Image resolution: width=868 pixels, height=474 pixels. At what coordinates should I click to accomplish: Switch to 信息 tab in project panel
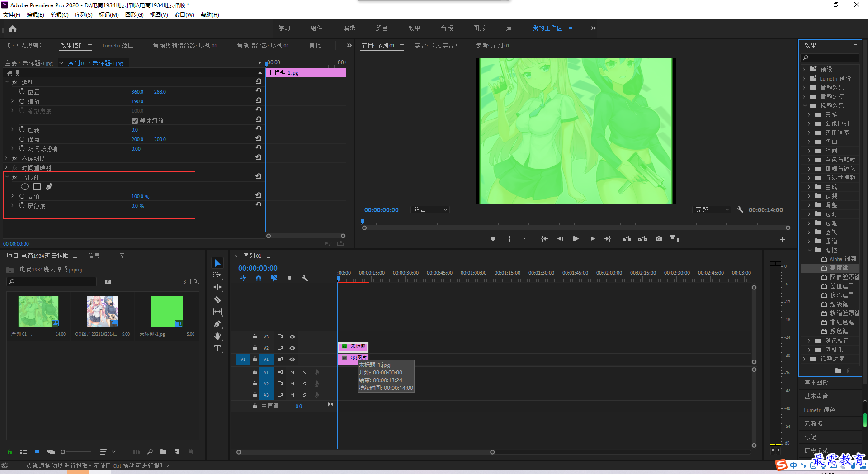click(x=94, y=256)
